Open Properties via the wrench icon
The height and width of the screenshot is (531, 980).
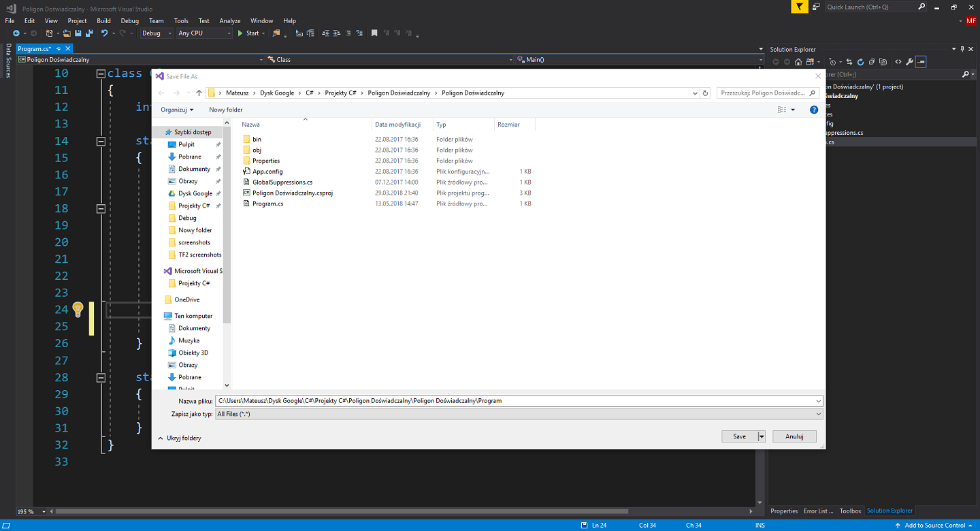click(x=910, y=61)
